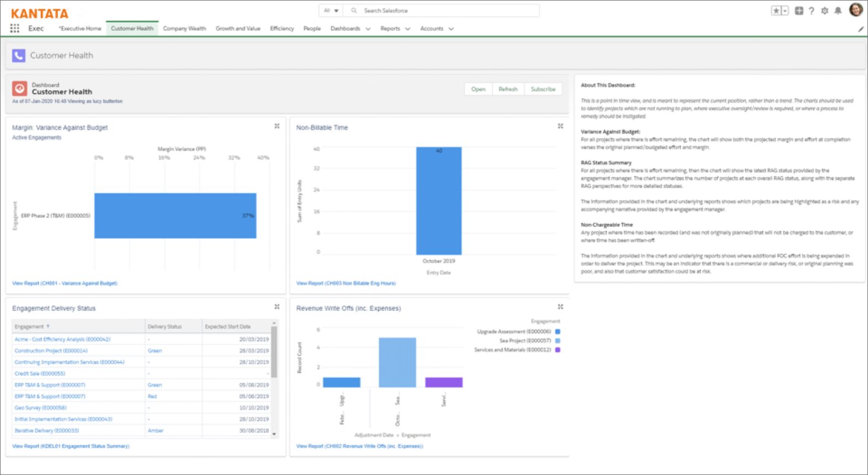The width and height of the screenshot is (868, 475).
Task: Select the Customer Health tab
Action: (132, 29)
